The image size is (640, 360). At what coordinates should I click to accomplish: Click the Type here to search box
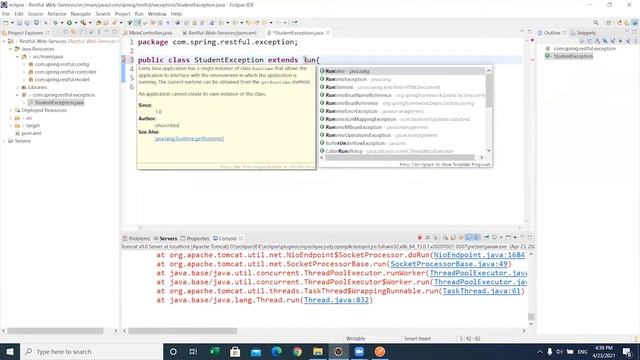91,351
